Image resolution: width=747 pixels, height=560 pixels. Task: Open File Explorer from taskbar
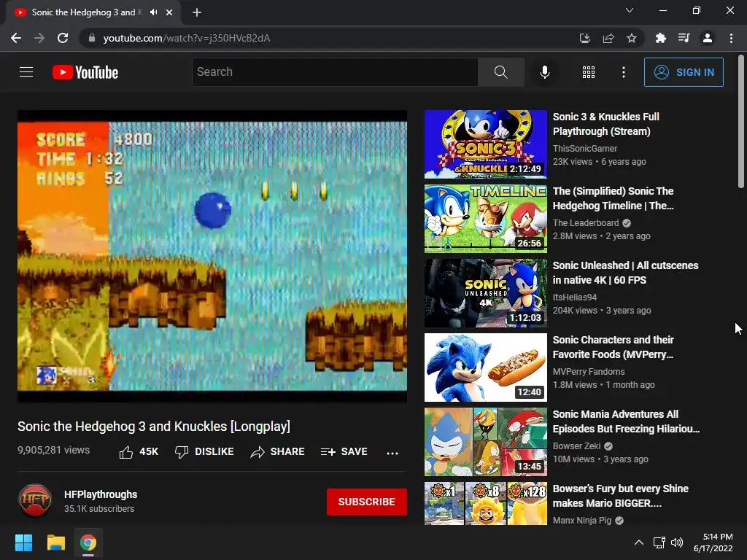coord(55,542)
